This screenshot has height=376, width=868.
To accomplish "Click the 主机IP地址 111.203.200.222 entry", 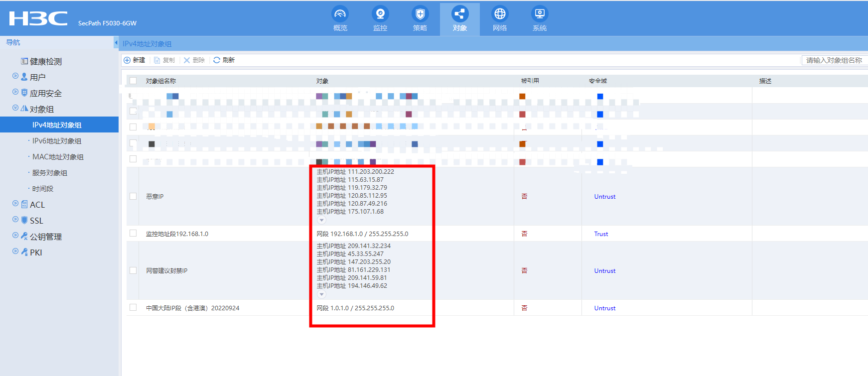I will click(355, 172).
